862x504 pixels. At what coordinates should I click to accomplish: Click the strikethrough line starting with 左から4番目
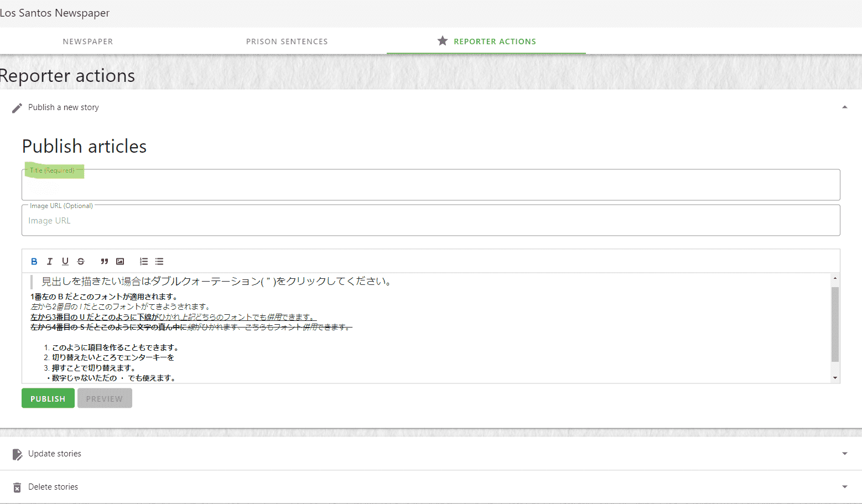(x=191, y=327)
